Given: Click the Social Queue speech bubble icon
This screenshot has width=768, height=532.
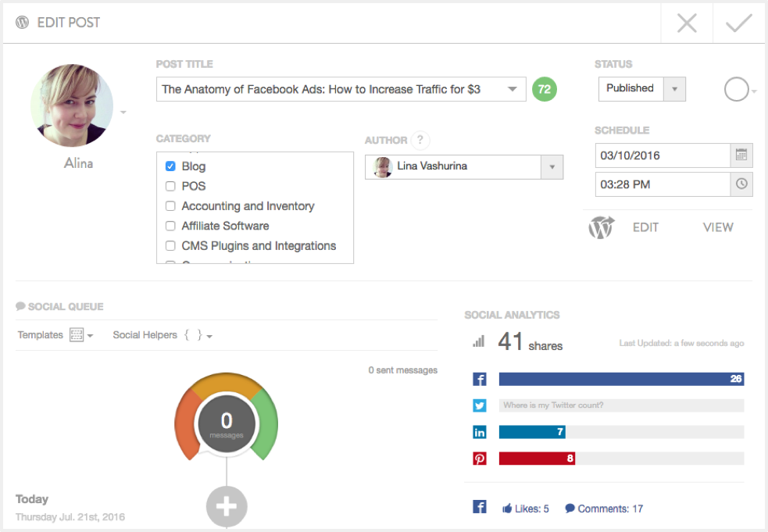Looking at the screenshot, I should tap(20, 306).
